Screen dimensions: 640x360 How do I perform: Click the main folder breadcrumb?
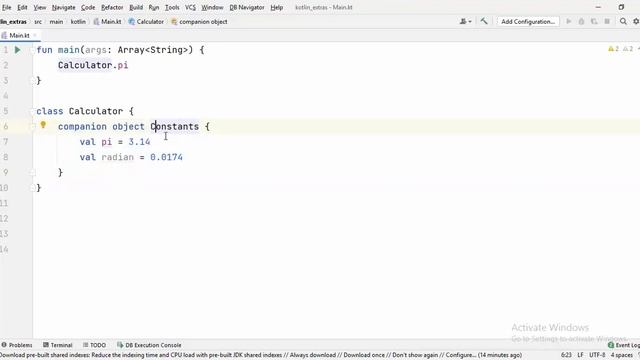[56, 22]
